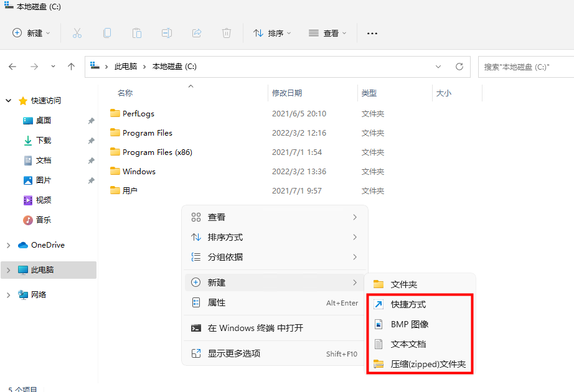Image resolution: width=574 pixels, height=392 pixels.
Task: Click the Refresh icon in address bar
Action: pos(459,67)
